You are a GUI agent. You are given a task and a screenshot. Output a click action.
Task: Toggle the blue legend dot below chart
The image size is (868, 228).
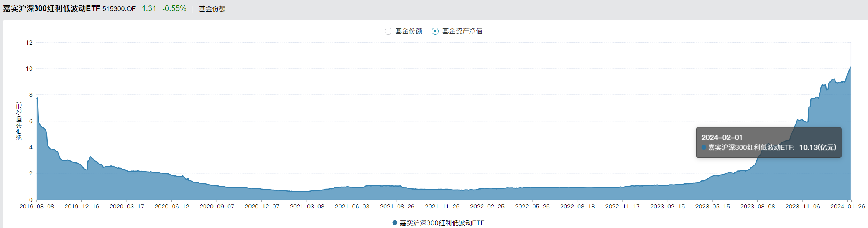click(395, 223)
